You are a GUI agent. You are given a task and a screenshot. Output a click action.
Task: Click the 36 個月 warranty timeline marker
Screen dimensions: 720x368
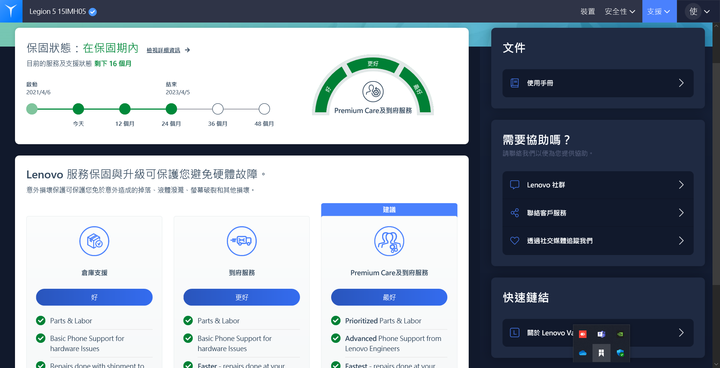[218, 109]
